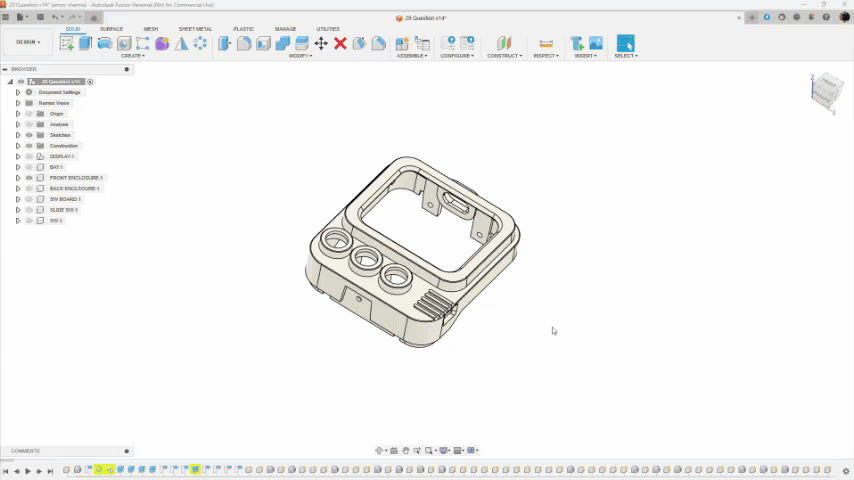Screen dimensions: 854x480
Task: Click the Press Pull icon in Modify
Action: (225, 43)
